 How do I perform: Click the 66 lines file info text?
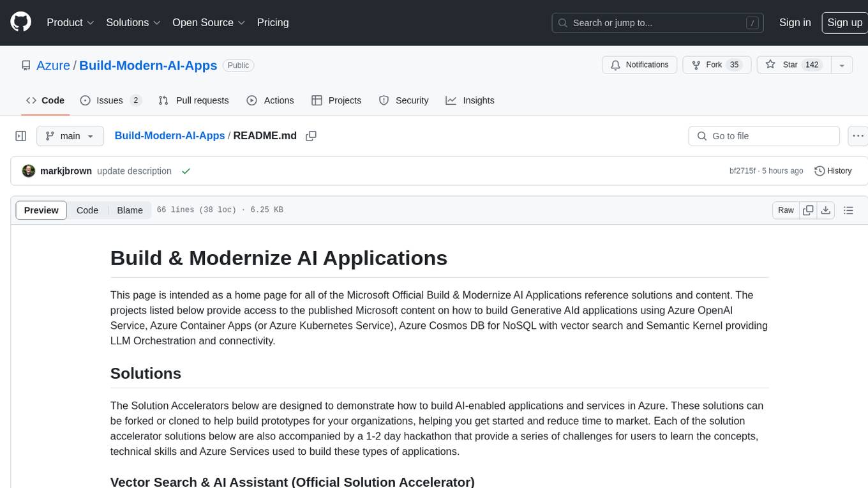(220, 210)
